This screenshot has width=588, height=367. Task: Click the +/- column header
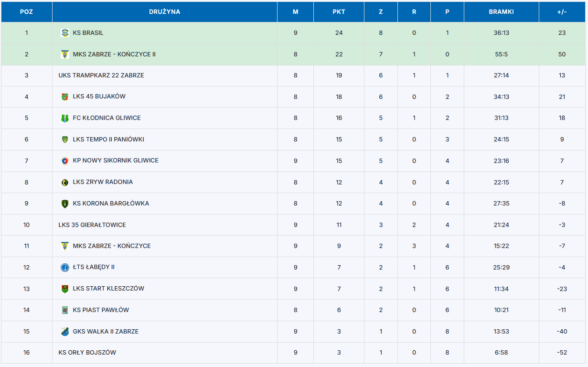[x=562, y=12]
